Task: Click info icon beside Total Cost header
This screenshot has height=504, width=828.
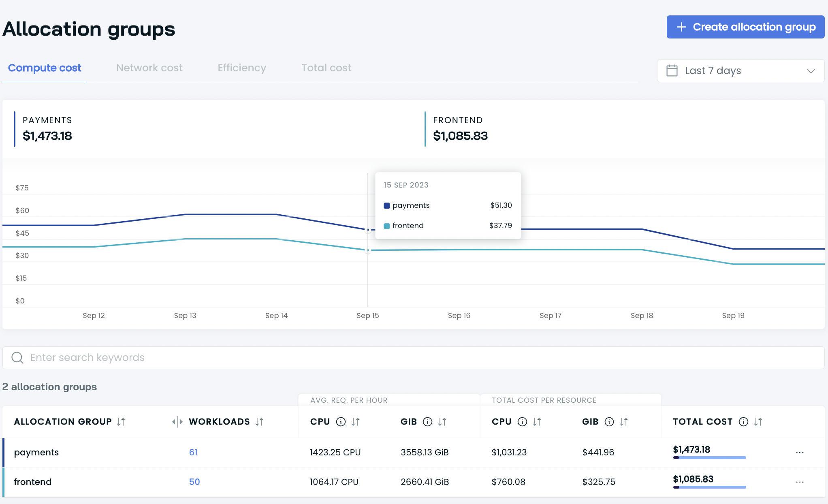Action: 743,422
